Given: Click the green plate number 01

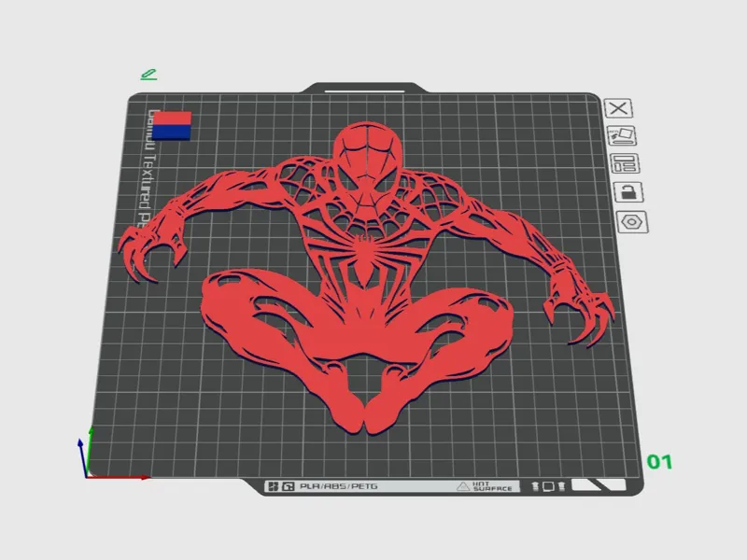Looking at the screenshot, I should pyautogui.click(x=659, y=461).
